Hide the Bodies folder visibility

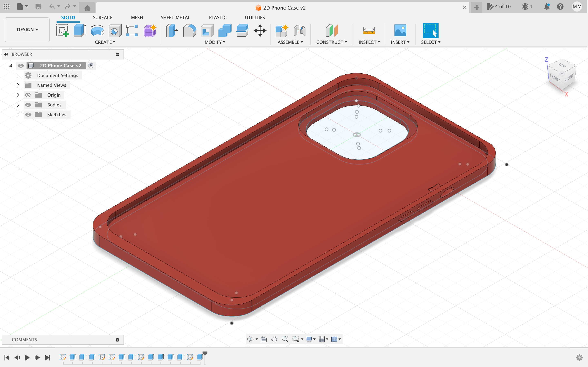(28, 105)
